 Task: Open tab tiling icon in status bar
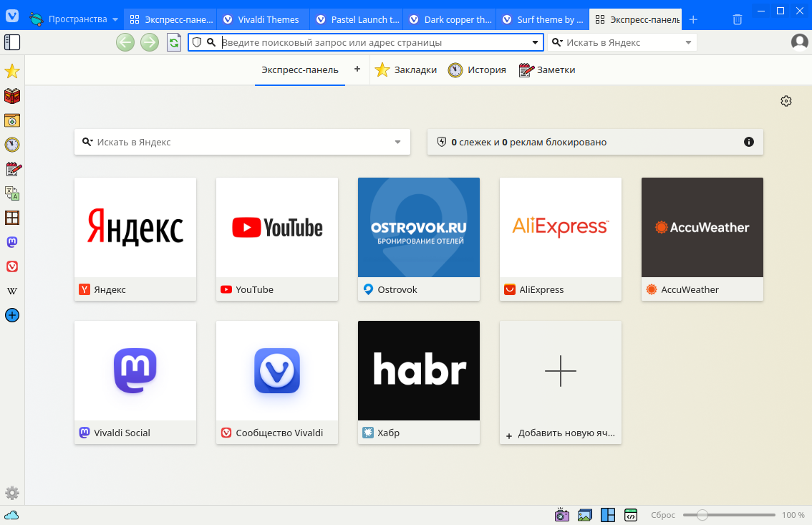pyautogui.click(x=608, y=515)
